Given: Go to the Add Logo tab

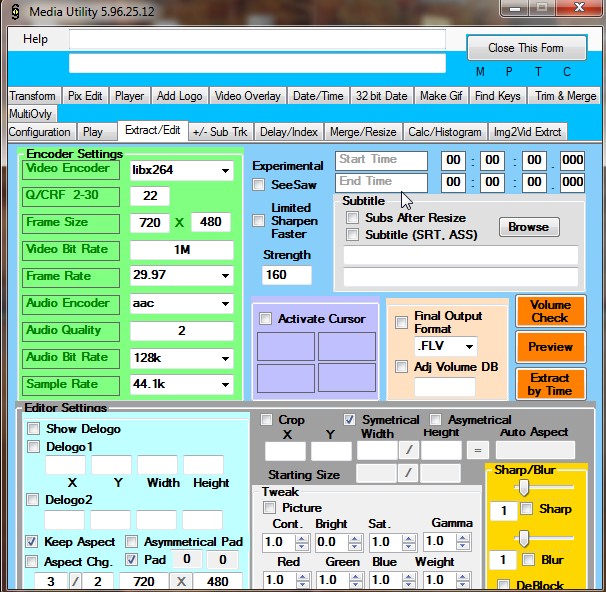Looking at the screenshot, I should (x=180, y=96).
